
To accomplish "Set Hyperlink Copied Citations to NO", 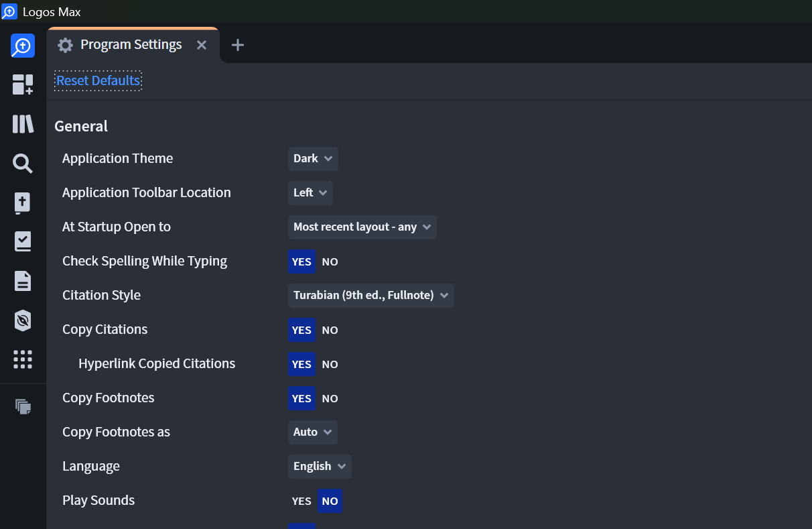I will 330,364.
